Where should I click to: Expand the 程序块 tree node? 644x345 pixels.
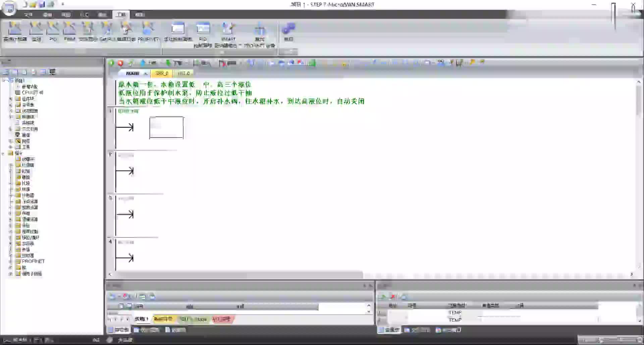click(x=11, y=99)
